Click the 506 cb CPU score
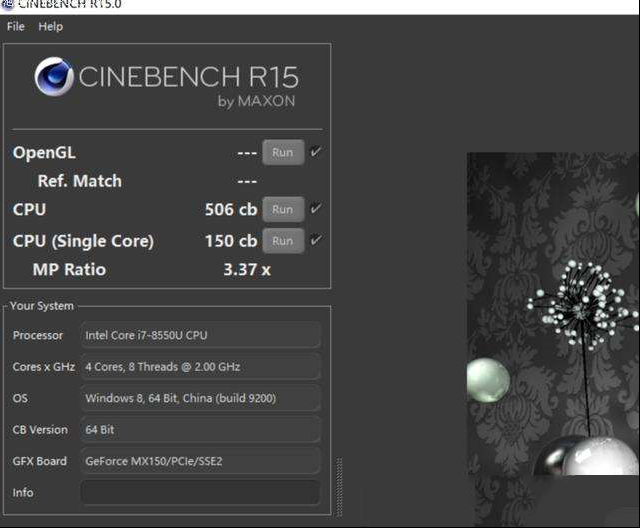The height and width of the screenshot is (528, 640). 231,209
